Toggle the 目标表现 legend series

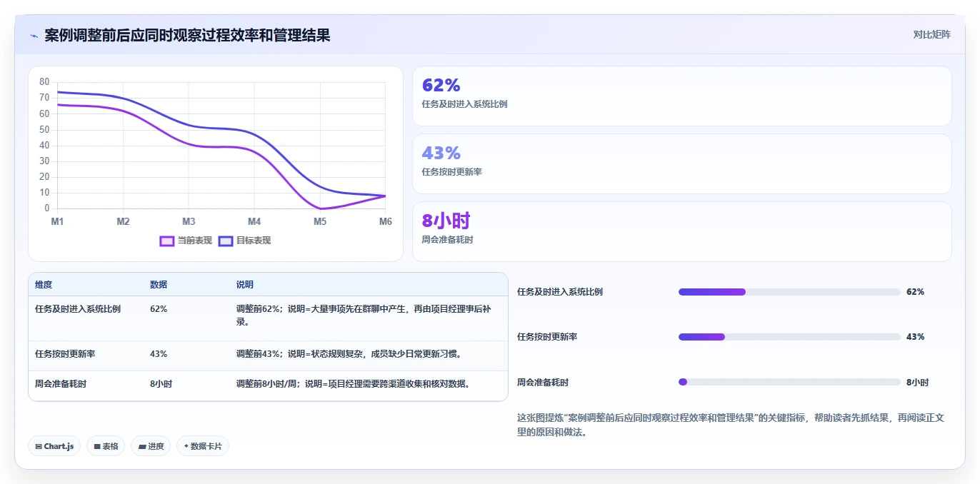(x=244, y=241)
